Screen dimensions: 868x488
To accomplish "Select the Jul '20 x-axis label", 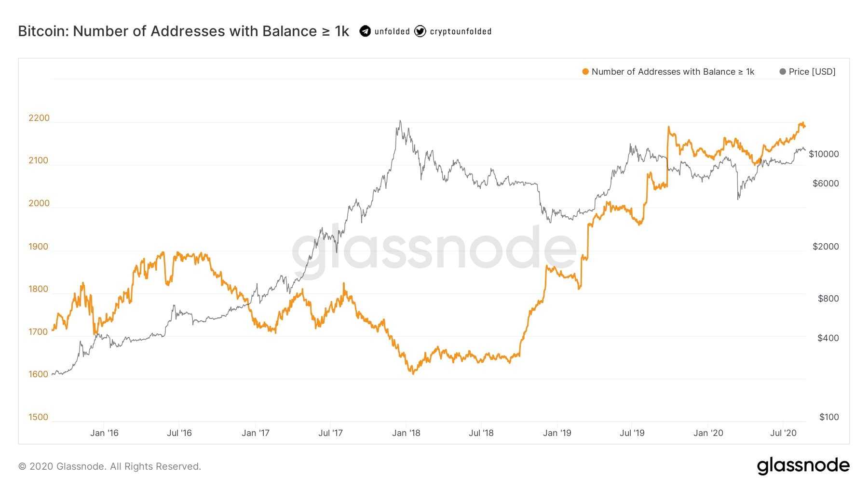I will click(x=783, y=433).
